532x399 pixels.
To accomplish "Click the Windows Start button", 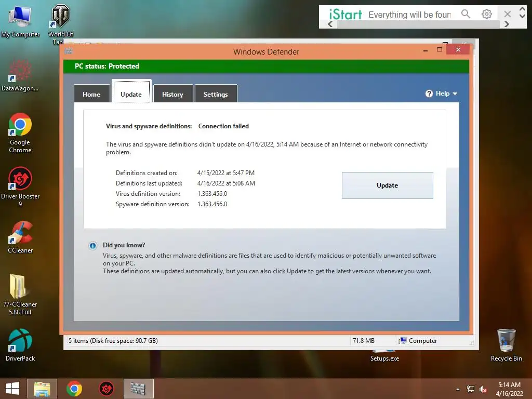I will tap(12, 389).
